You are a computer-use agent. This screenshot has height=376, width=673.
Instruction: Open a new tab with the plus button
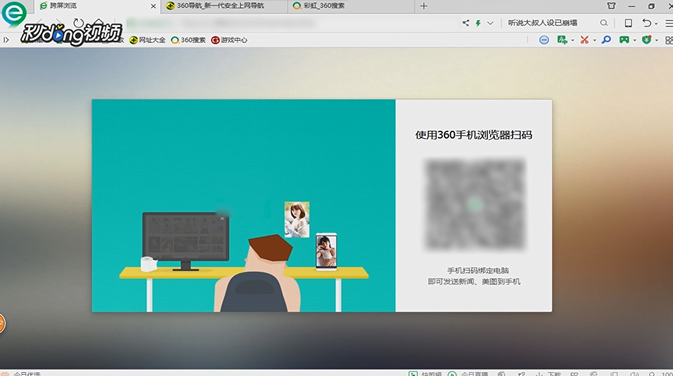[424, 6]
